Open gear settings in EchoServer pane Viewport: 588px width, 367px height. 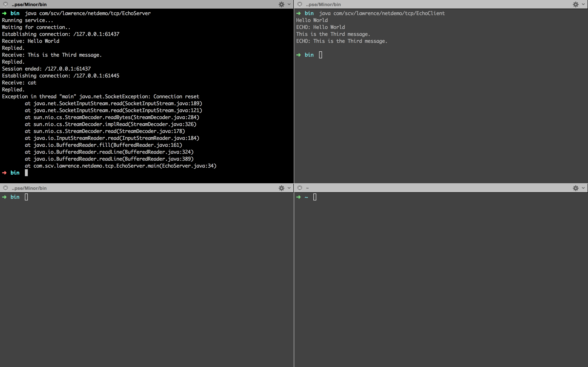(x=281, y=4)
